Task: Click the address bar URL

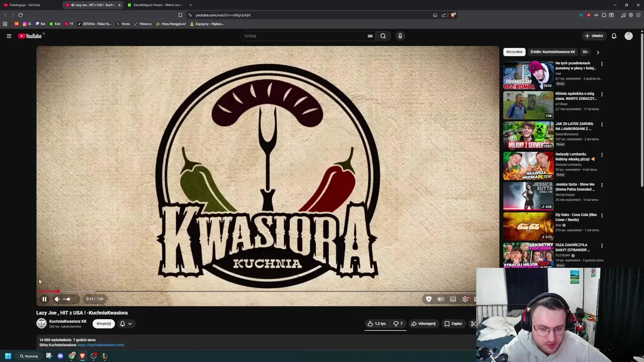Action: 223,15
